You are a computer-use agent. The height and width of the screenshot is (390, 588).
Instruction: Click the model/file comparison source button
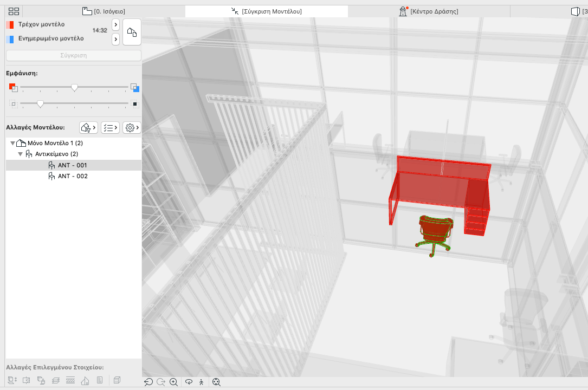click(x=132, y=32)
